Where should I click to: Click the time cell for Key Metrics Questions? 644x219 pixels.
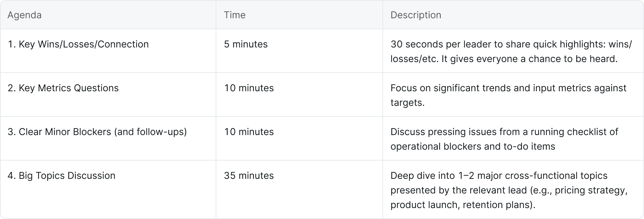point(249,88)
